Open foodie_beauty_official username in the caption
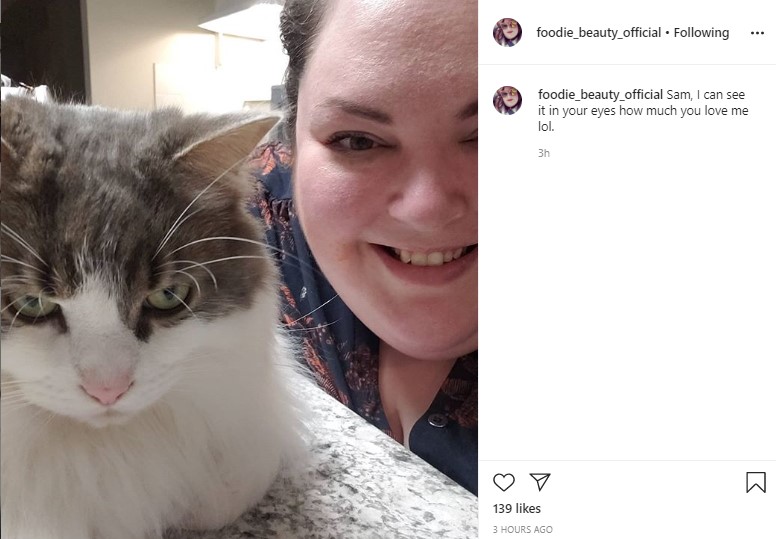Viewport: 776px width, 539px height. (600, 95)
